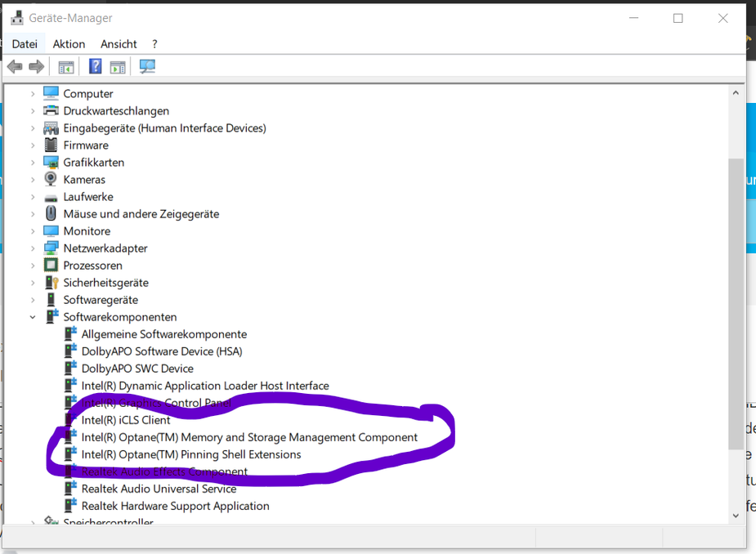Click the vertical scrollbar down arrow
This screenshot has height=554, width=756.
(736, 515)
